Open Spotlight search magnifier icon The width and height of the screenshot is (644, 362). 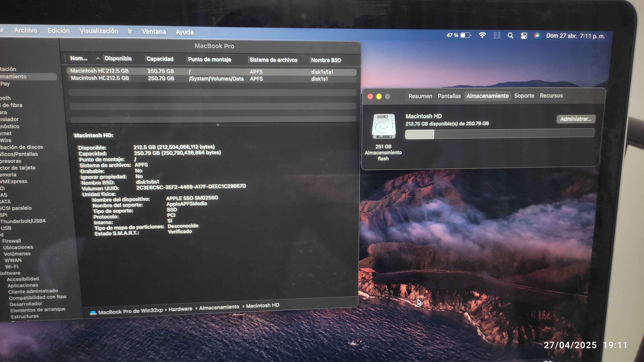click(510, 36)
